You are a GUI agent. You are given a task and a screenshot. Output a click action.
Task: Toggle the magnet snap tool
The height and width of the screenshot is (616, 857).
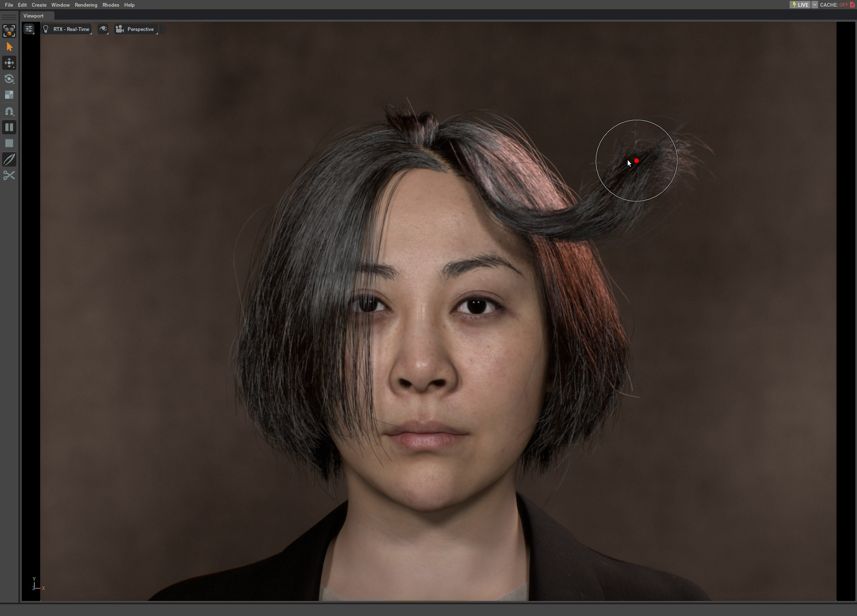coord(9,111)
